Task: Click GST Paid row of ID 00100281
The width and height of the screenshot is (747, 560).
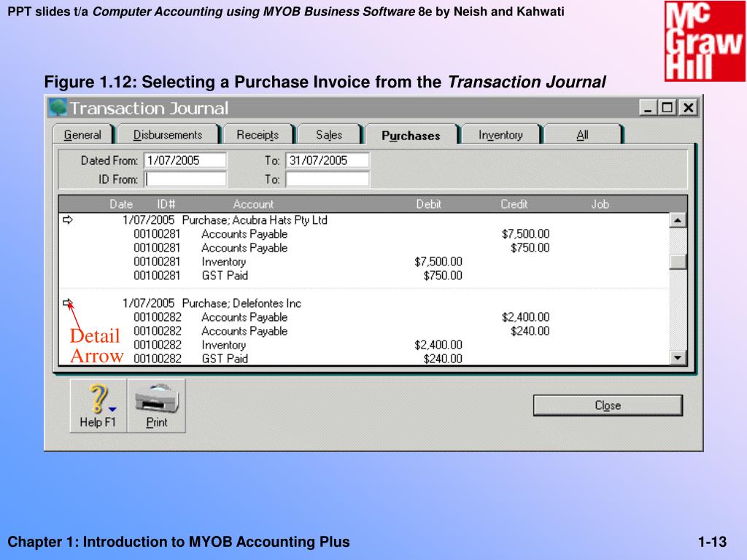Action: tap(364, 275)
